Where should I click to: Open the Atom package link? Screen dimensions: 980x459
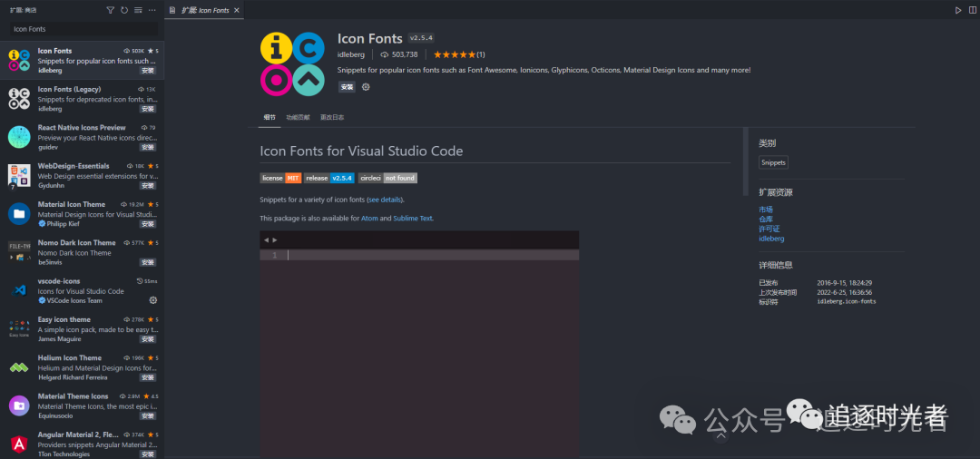coord(369,219)
